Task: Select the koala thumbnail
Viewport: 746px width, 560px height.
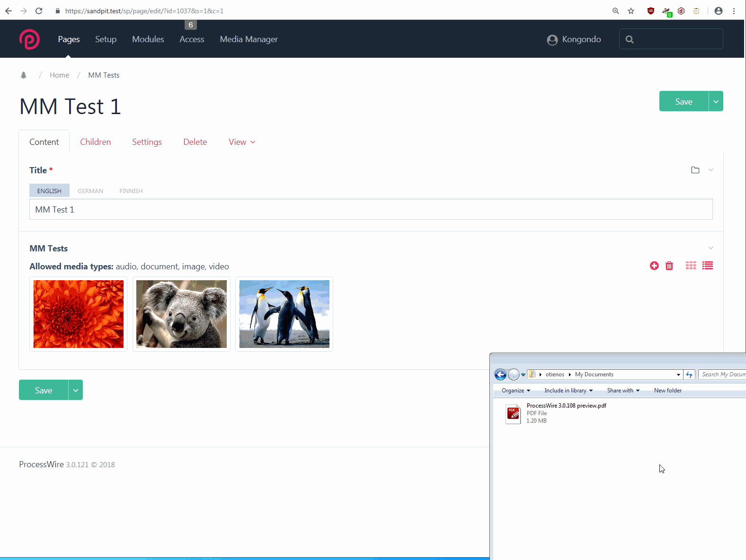Action: coord(181,314)
